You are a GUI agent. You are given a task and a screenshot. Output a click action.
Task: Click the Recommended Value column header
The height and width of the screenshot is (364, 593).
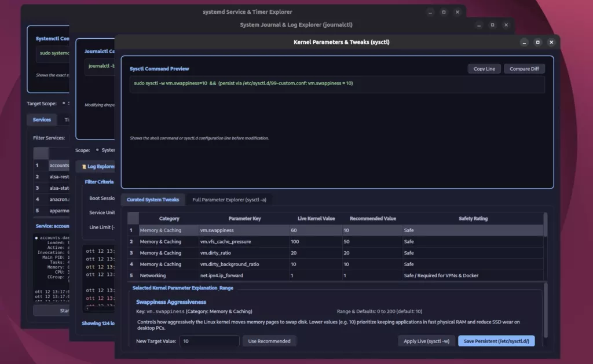pyautogui.click(x=372, y=219)
